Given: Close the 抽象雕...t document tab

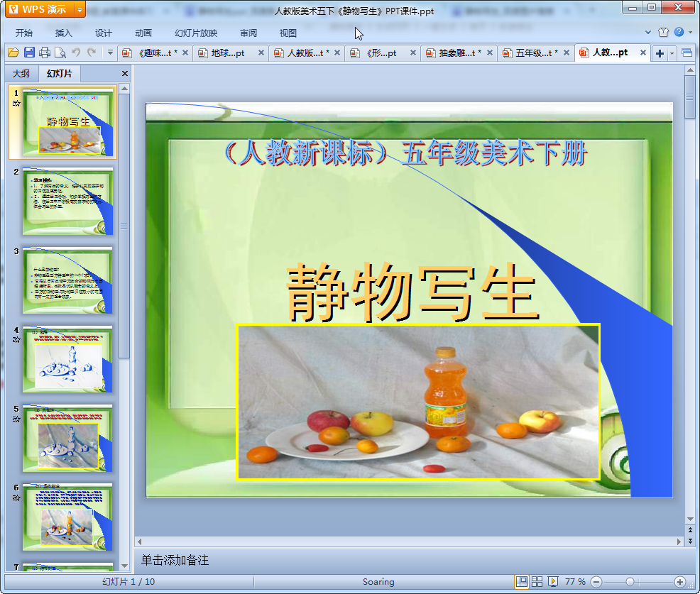Looking at the screenshot, I should click(490, 53).
